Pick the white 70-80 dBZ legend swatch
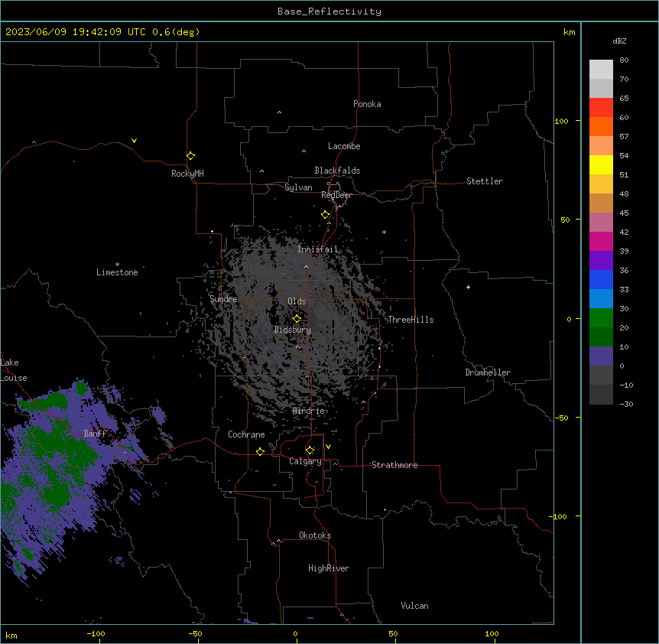Image resolution: width=659 pixels, height=644 pixels. click(x=601, y=69)
